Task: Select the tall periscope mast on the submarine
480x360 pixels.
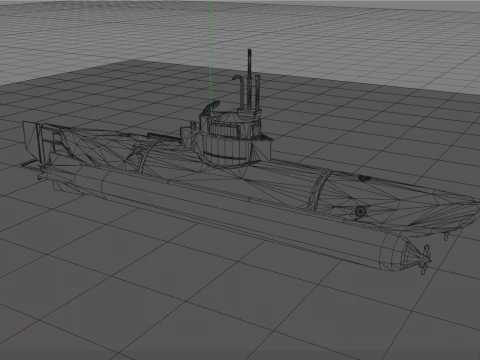Action: click(249, 78)
